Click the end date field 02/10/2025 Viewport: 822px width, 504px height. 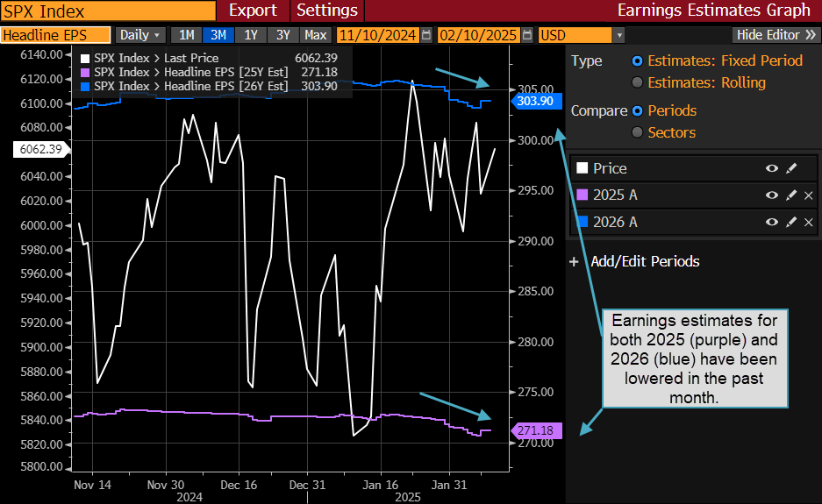click(x=478, y=35)
